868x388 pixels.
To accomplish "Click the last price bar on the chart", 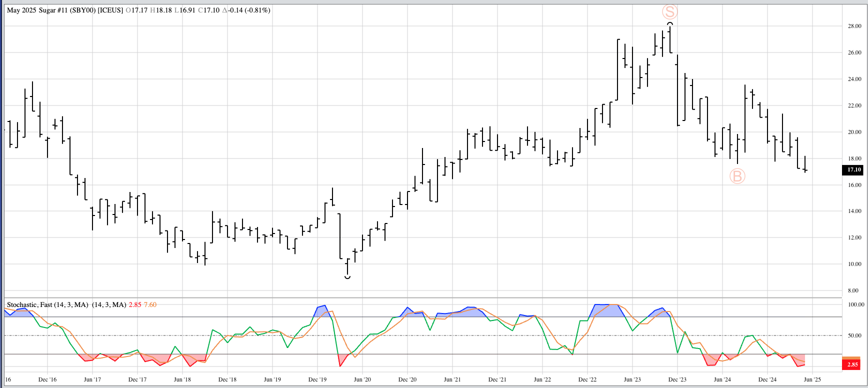I will point(805,165).
